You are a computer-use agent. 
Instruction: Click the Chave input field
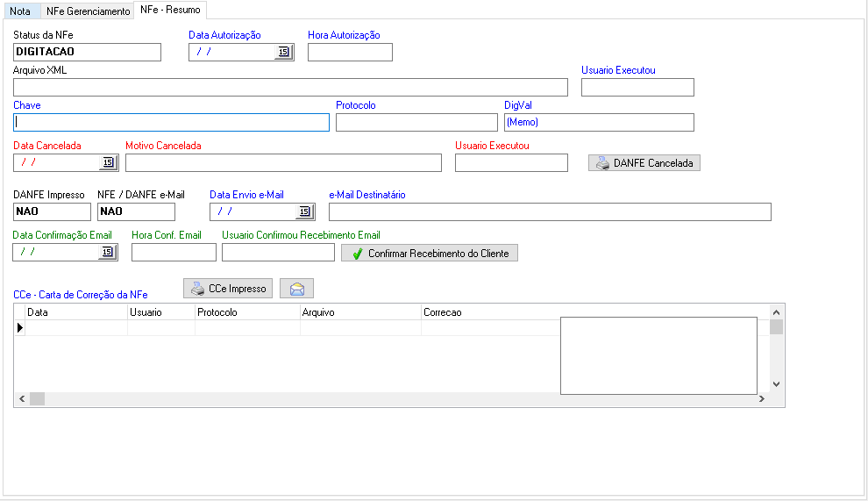[x=171, y=123]
